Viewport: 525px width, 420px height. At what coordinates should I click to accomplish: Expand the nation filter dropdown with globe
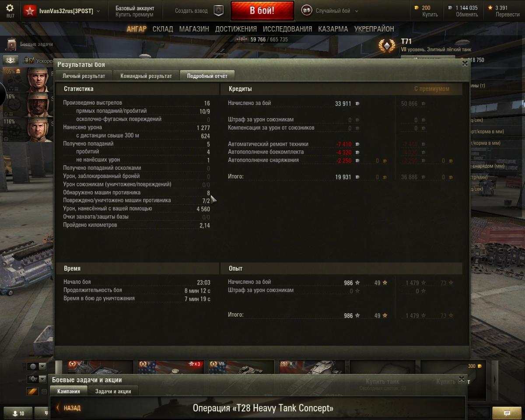(x=37, y=366)
